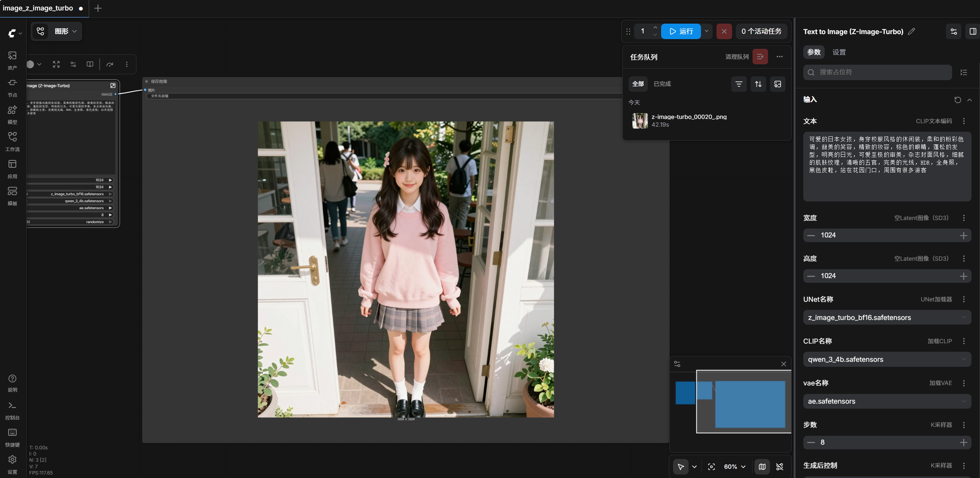Image resolution: width=980 pixels, height=478 pixels.
Task: Toggle link visibility icon in bottom toolbar
Action: [x=780, y=467]
